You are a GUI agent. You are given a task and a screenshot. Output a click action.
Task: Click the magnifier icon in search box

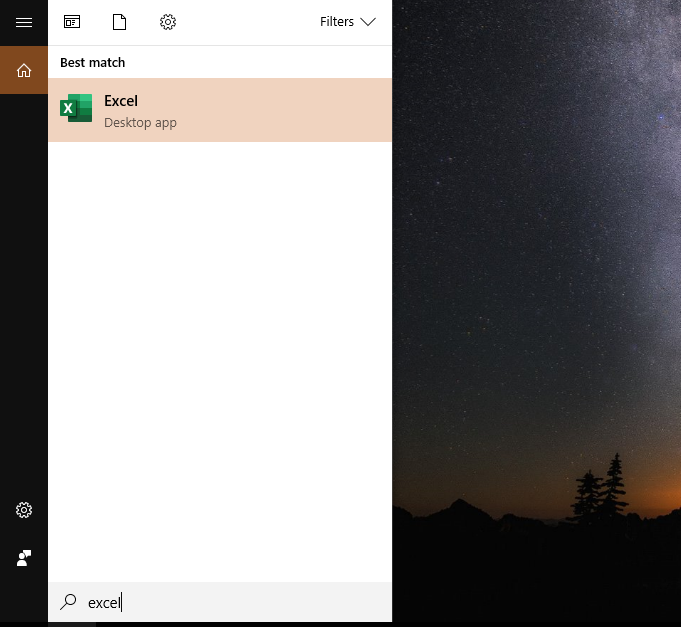[x=68, y=602]
